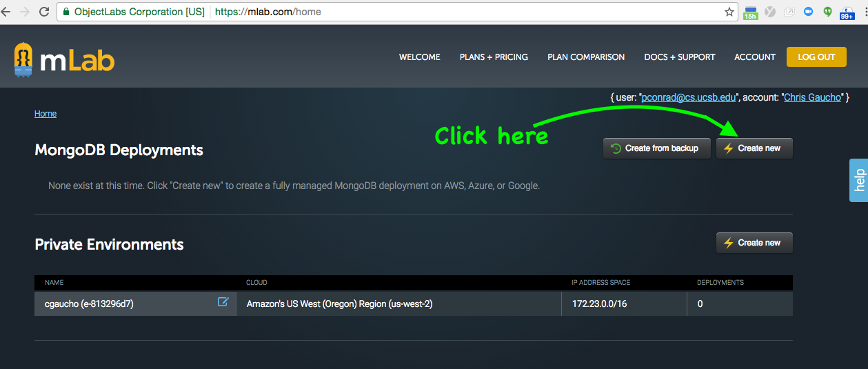Image resolution: width=868 pixels, height=369 pixels.
Task: Click the Home breadcrumb link
Action: [46, 114]
